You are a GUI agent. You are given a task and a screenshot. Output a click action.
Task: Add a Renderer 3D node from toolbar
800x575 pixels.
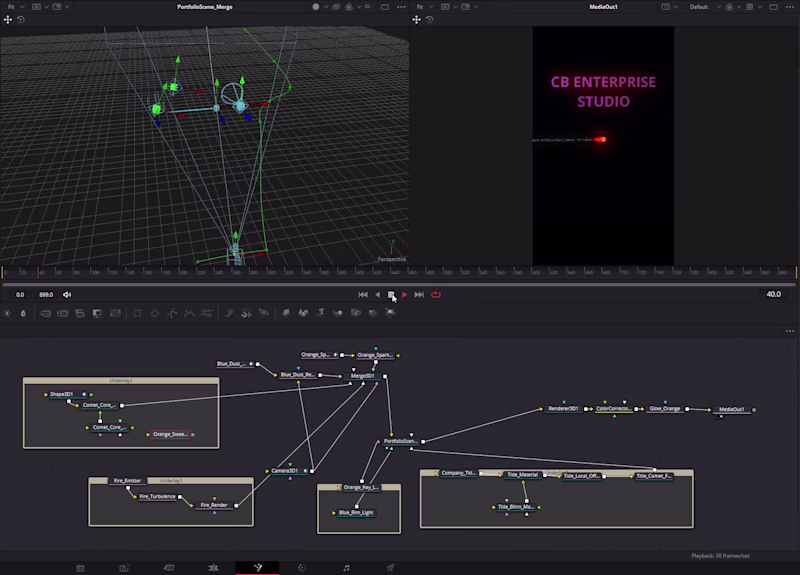(390, 312)
